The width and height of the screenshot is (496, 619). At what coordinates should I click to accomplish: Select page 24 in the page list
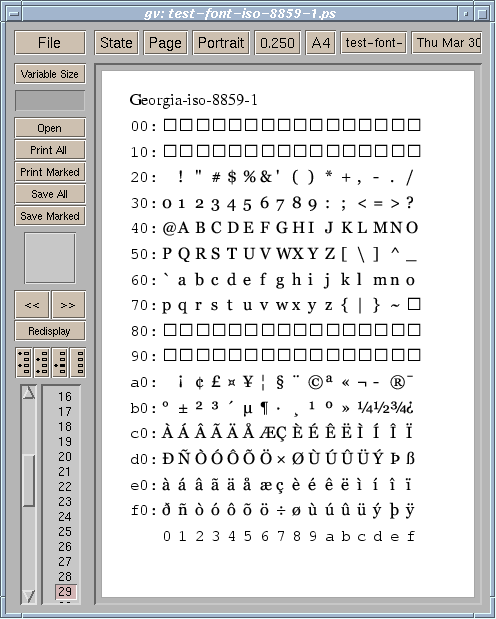click(x=65, y=516)
